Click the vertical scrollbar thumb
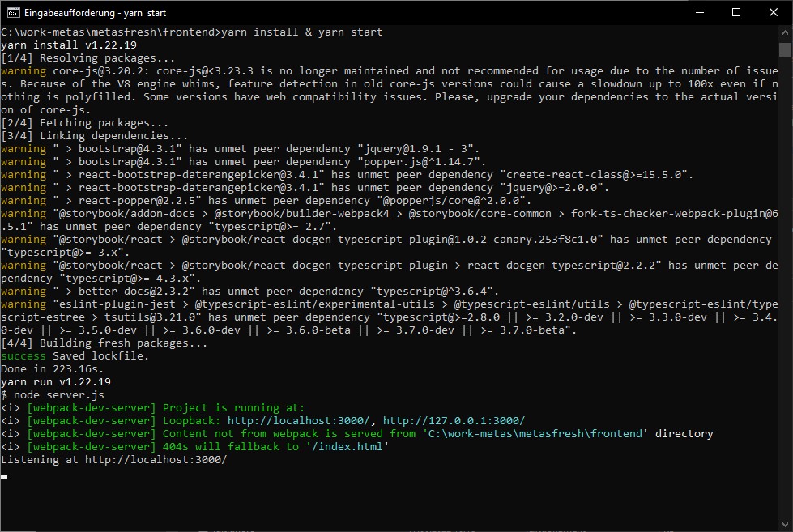 [785, 49]
